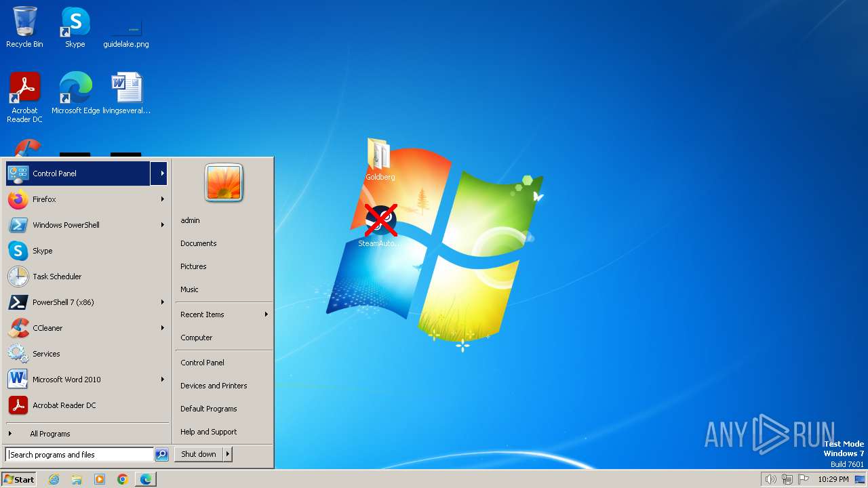868x488 pixels.
Task: Click the Shut down button
Action: coord(199,454)
